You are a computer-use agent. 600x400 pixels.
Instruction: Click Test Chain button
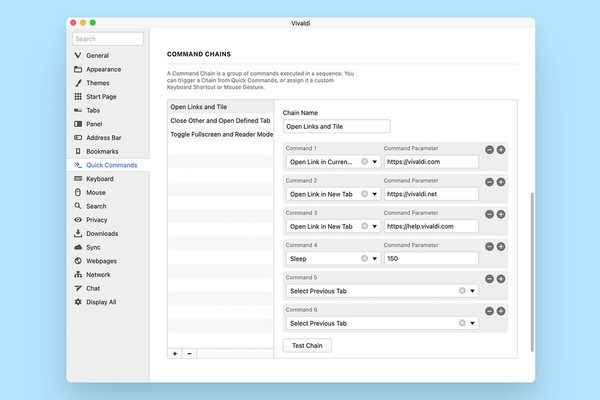click(307, 345)
